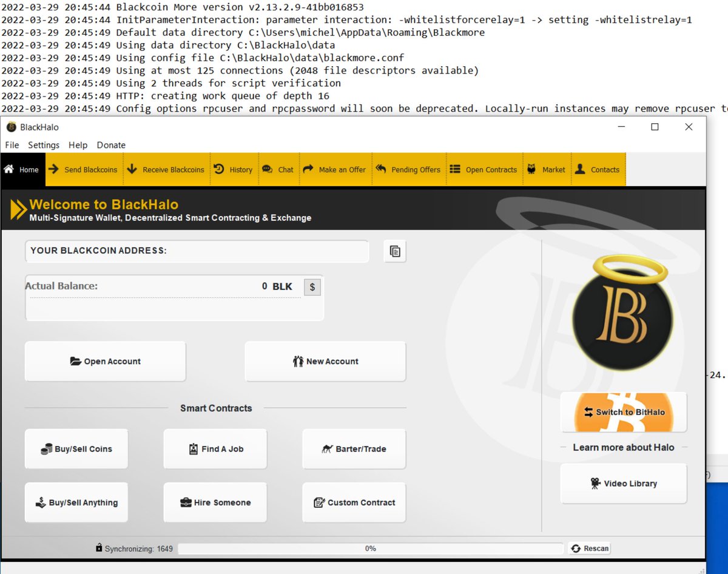728x574 pixels.
Task: Open the Donate menu
Action: pos(111,145)
